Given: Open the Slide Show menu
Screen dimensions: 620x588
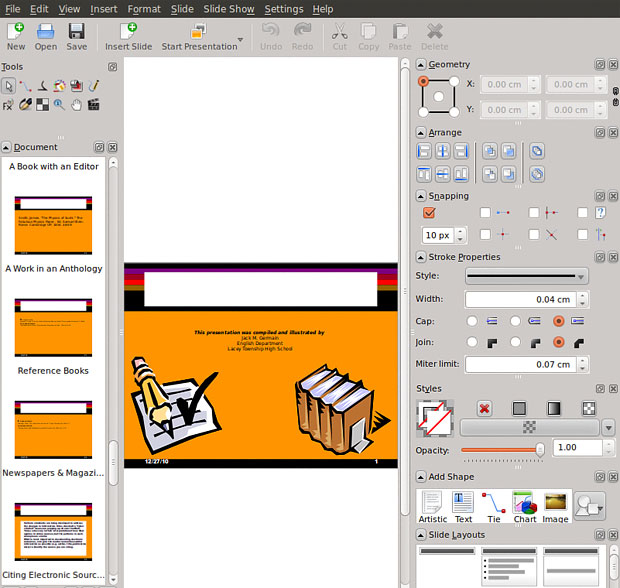Looking at the screenshot, I should click(x=229, y=9).
